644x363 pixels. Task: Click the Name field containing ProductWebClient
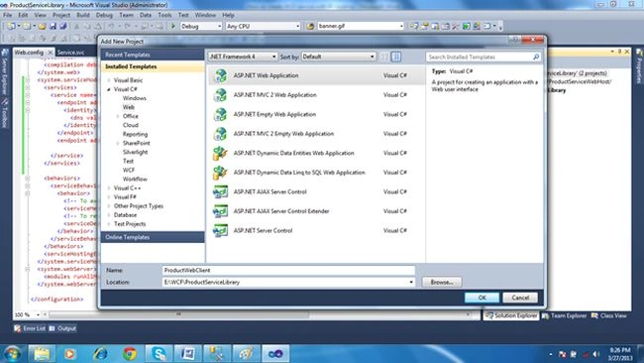[288, 270]
